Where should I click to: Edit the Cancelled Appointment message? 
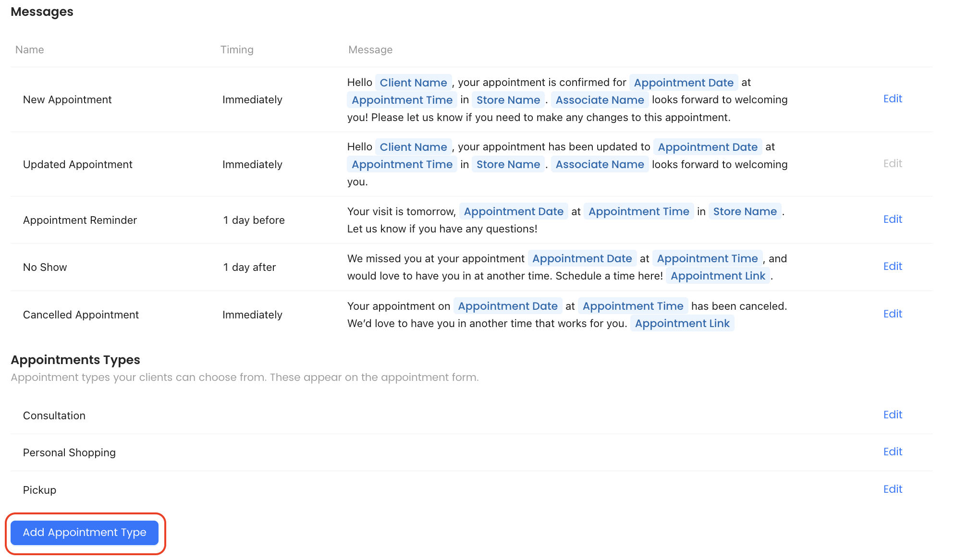point(892,314)
